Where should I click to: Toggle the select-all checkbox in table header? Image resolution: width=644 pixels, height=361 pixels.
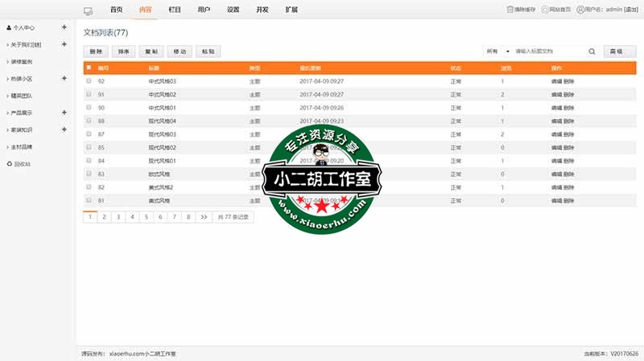89,68
